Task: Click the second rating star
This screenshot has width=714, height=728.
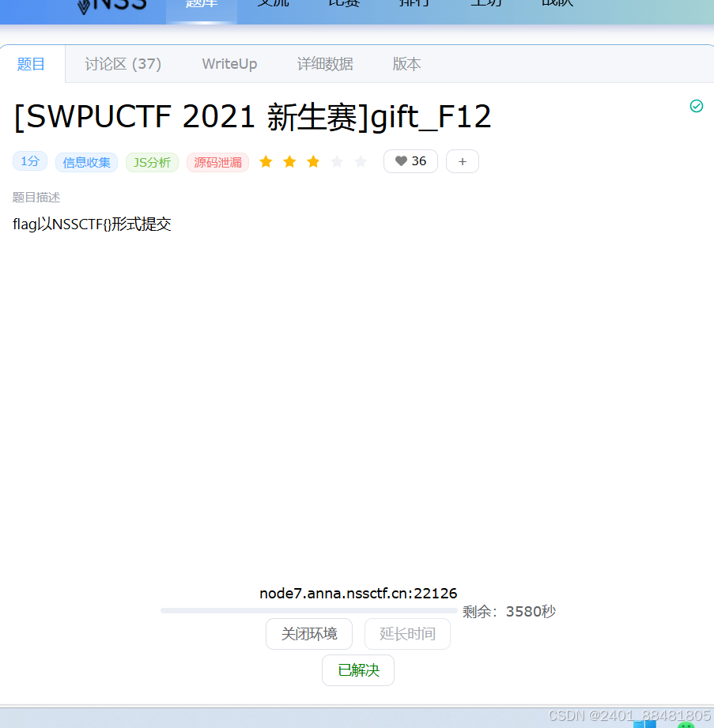Action: point(289,161)
